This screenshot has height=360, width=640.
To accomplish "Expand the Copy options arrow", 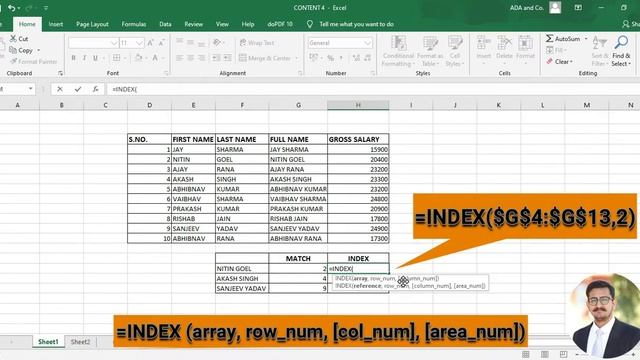I will click(39, 50).
